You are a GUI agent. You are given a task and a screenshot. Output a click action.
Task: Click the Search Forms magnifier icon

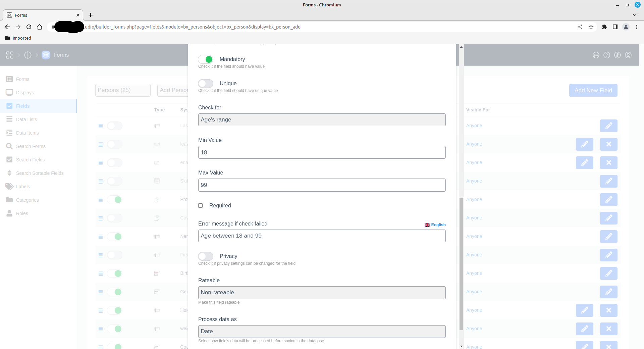tap(9, 146)
